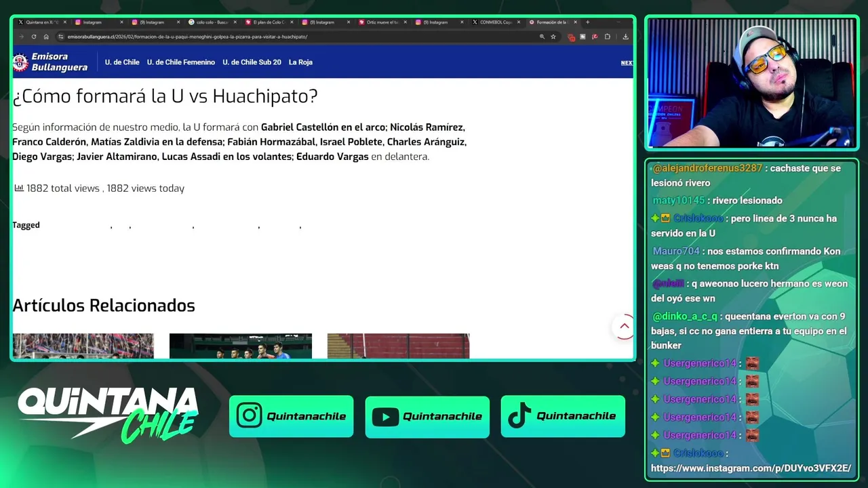Viewport: 868px width, 488px height.
Task: Click the chat message 'rivero lesionado'
Action: pos(747,201)
